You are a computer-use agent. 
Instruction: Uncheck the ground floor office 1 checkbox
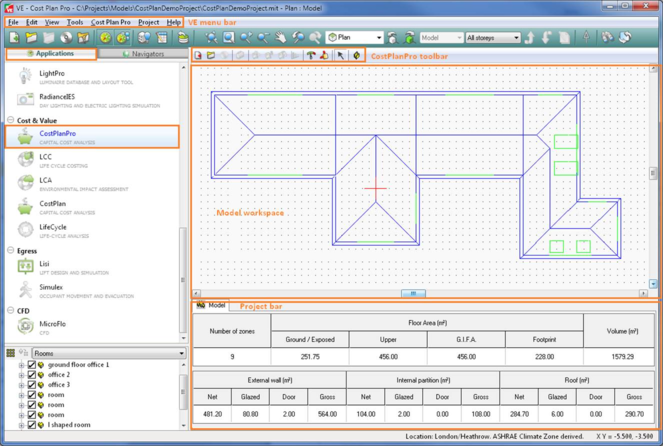click(31, 366)
